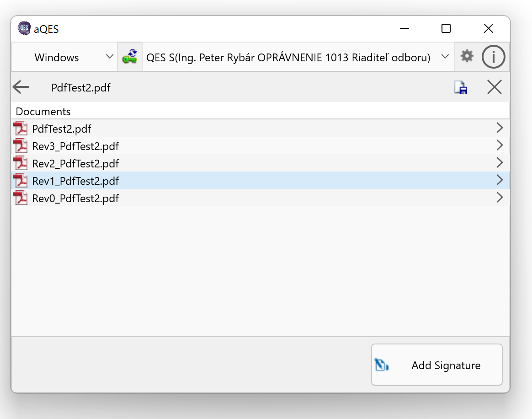Maximize the aQES window

click(446, 28)
